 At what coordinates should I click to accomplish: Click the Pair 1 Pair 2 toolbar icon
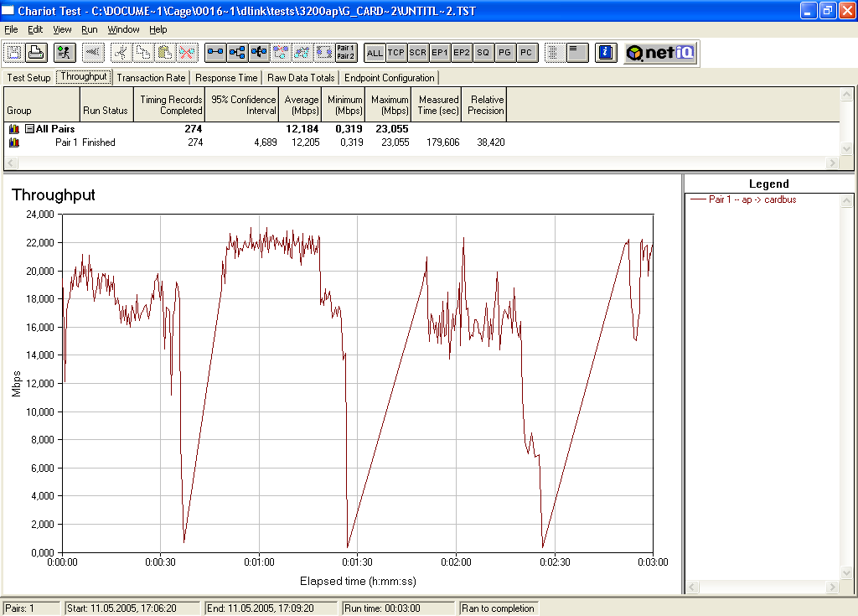(346, 53)
